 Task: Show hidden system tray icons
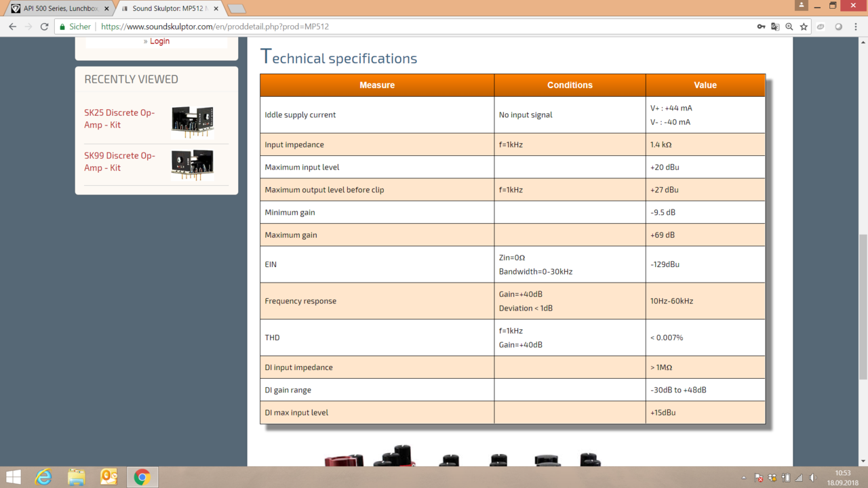coord(744,478)
